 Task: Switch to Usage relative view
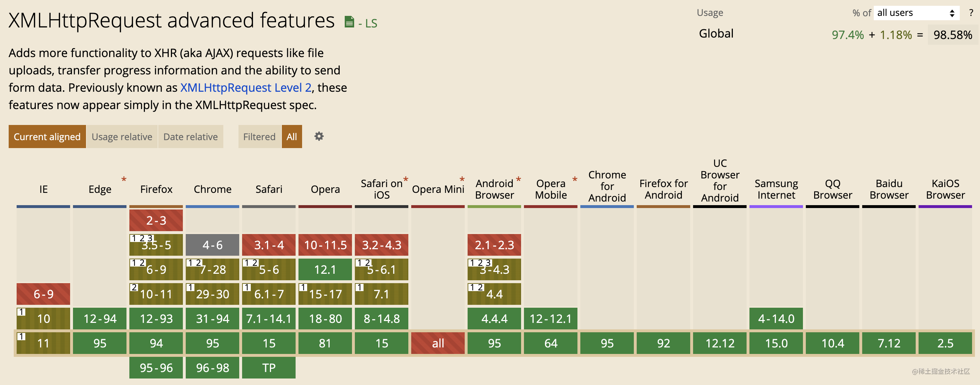click(x=122, y=137)
